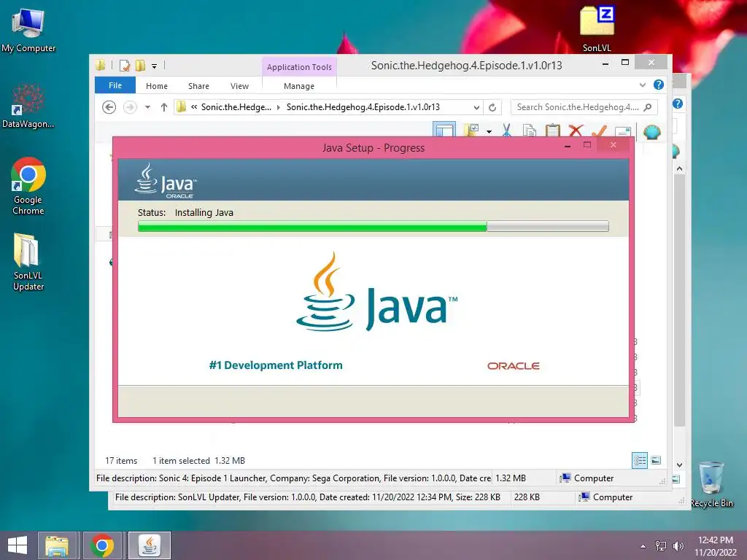The image size is (747, 560).
Task: Click the network tray icon
Action: 661,545
